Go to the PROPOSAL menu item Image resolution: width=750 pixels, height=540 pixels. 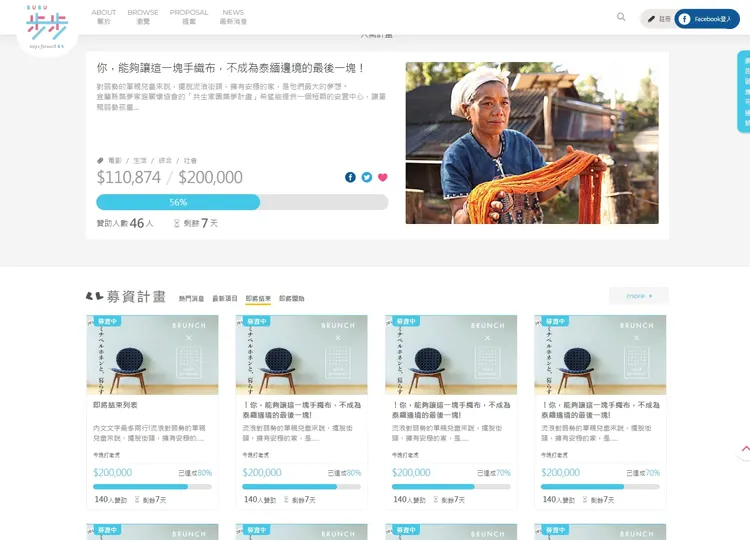pyautogui.click(x=189, y=17)
